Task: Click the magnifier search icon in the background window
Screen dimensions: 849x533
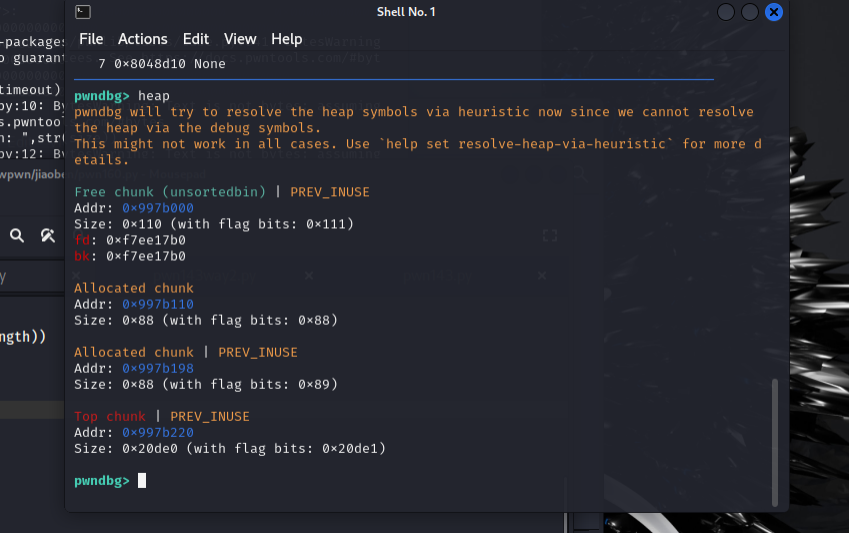Action: (17, 236)
